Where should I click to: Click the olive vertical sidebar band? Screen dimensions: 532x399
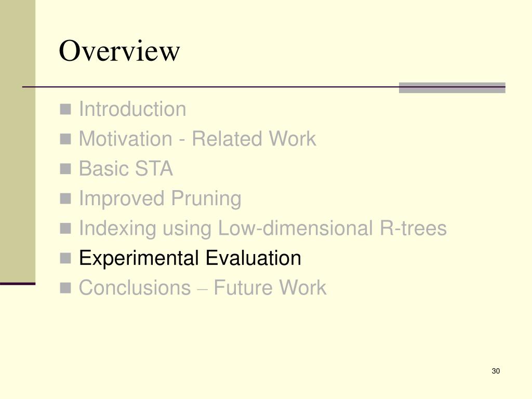18,141
